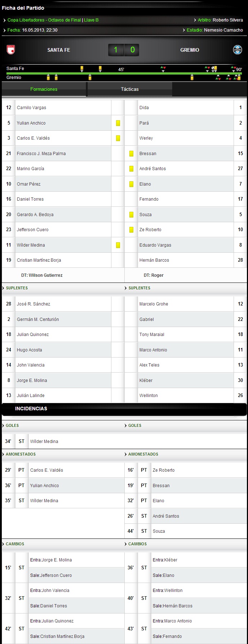Click Elano's yellow card in lineup
The width and height of the screenshot is (248, 644).
tap(131, 184)
